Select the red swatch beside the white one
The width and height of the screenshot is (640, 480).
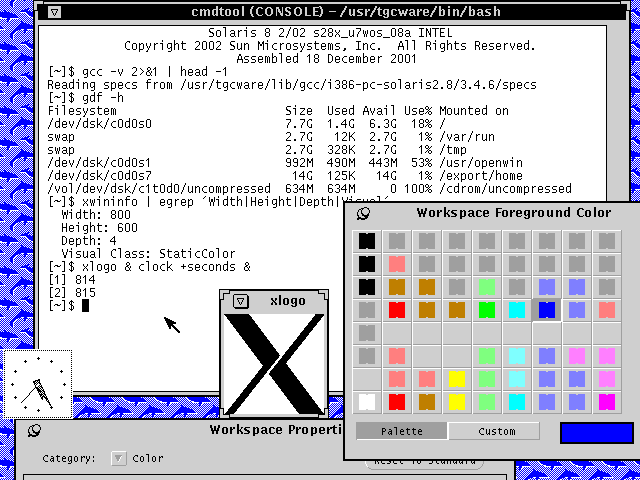[x=397, y=402]
